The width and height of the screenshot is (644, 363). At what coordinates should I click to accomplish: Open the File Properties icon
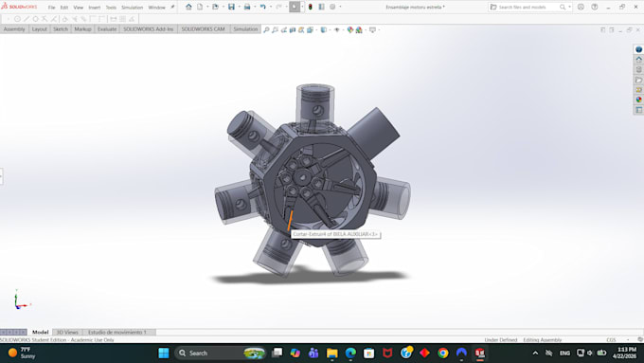(x=322, y=7)
